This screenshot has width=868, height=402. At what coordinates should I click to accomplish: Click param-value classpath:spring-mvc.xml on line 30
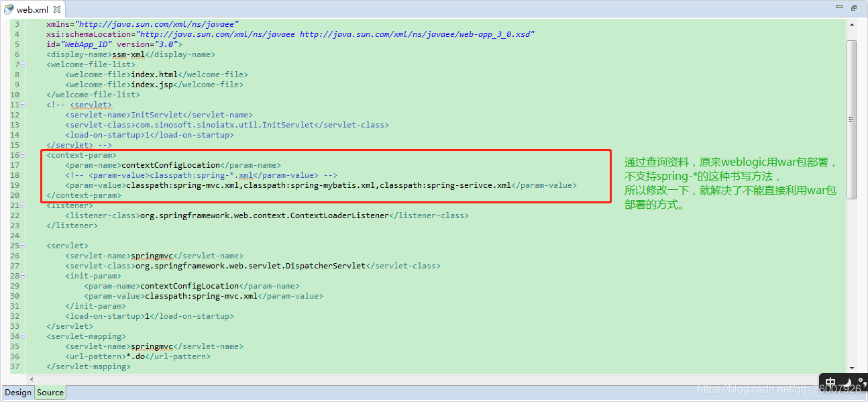pos(203,296)
